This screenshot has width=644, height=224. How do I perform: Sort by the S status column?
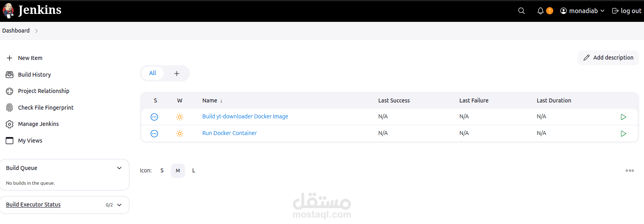(155, 100)
